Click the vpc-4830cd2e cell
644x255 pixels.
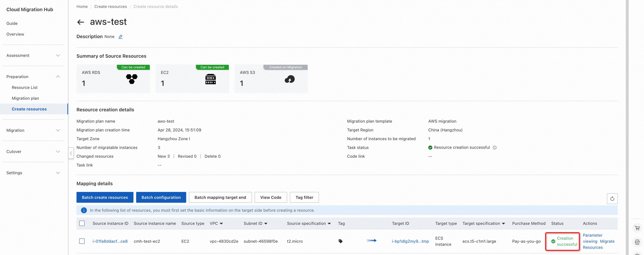pyautogui.click(x=224, y=241)
